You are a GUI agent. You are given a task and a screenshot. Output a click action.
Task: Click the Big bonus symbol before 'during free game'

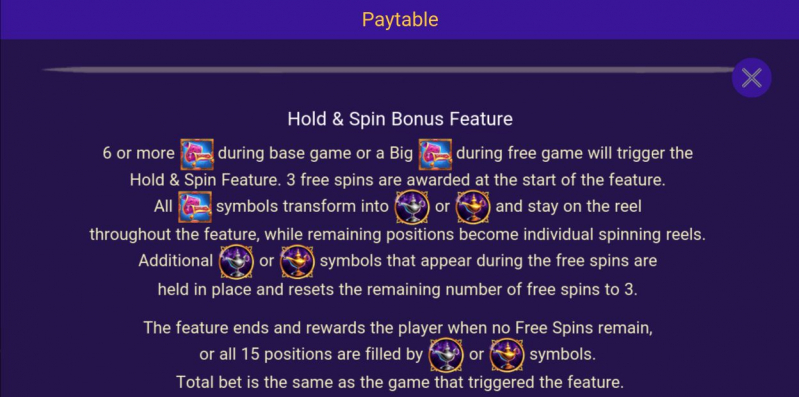click(x=435, y=154)
